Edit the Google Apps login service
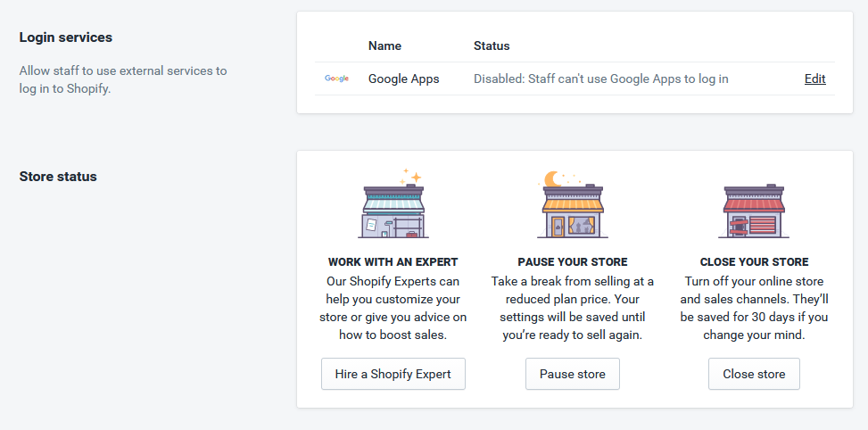The image size is (868, 430). coord(814,79)
